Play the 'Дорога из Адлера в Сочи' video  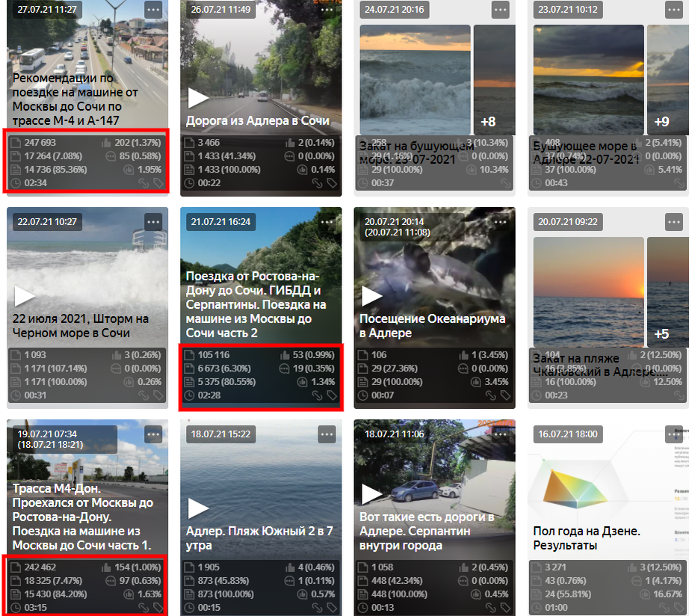(x=198, y=98)
